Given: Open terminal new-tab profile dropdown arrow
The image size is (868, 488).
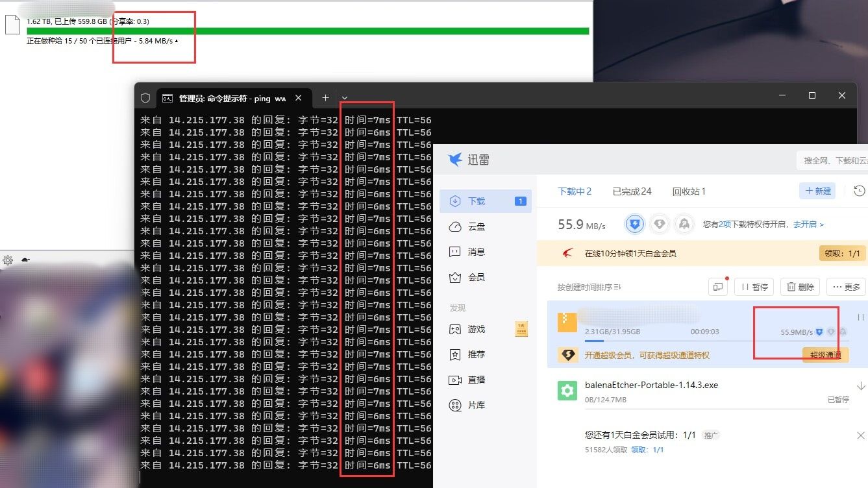Looking at the screenshot, I should click(345, 98).
